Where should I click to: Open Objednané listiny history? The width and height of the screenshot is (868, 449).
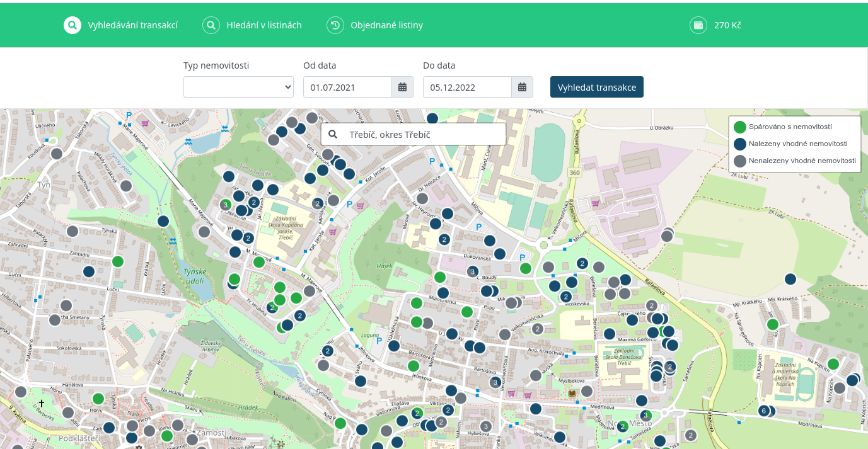375,25
